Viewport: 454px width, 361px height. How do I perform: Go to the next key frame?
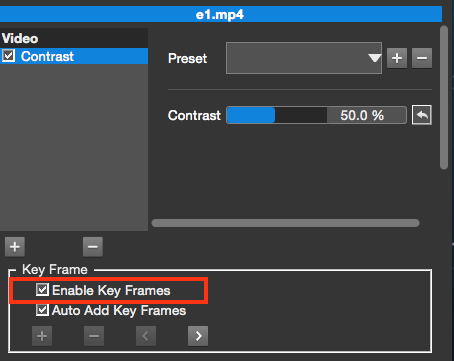pos(198,336)
